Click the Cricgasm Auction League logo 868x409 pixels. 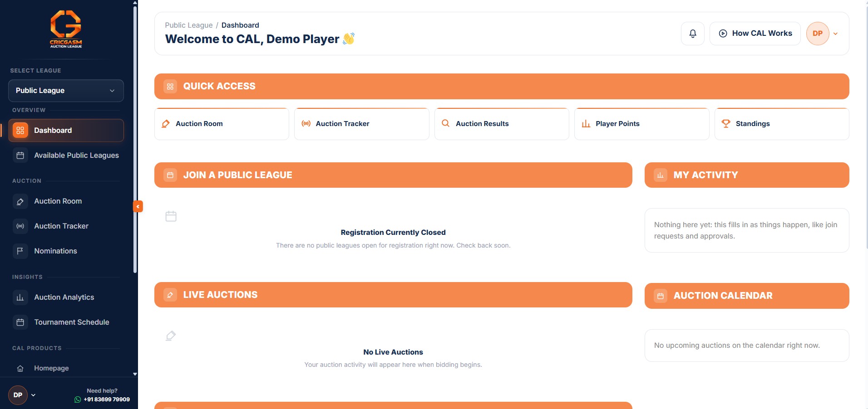66,29
